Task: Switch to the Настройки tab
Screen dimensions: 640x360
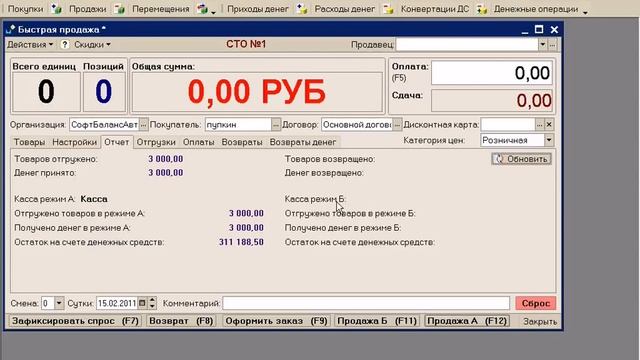Action: pyautogui.click(x=75, y=142)
